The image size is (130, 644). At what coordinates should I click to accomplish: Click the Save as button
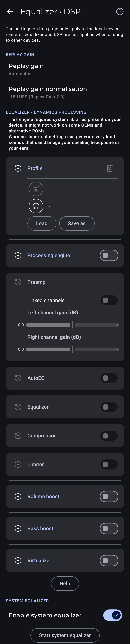(77, 224)
